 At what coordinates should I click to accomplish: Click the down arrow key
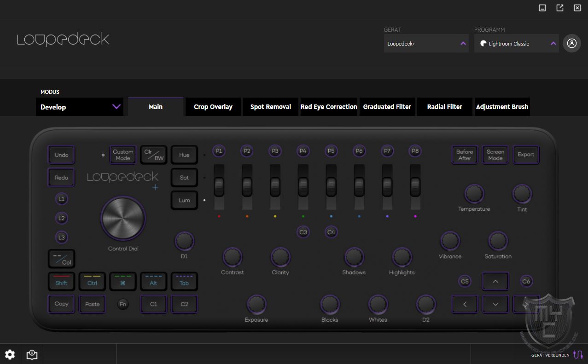coord(495,304)
